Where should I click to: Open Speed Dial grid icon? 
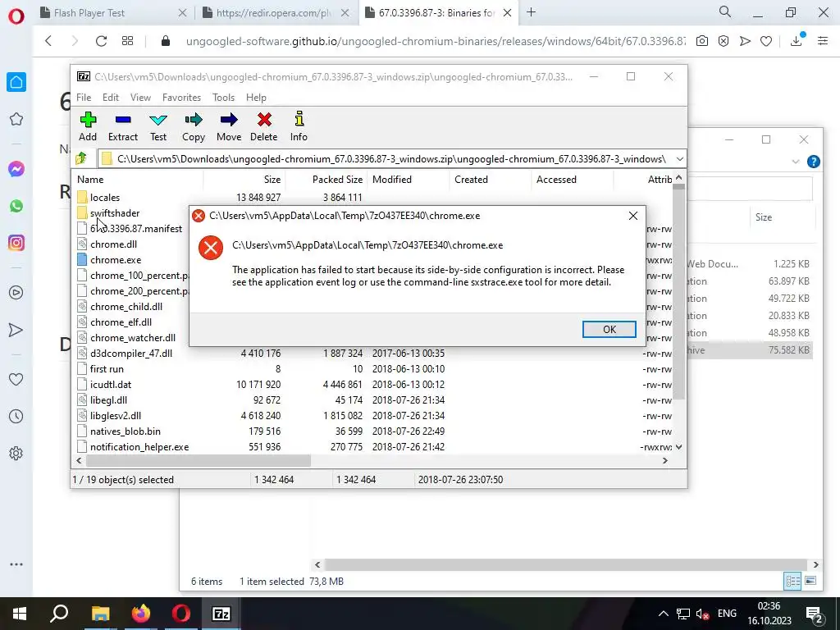click(127, 41)
